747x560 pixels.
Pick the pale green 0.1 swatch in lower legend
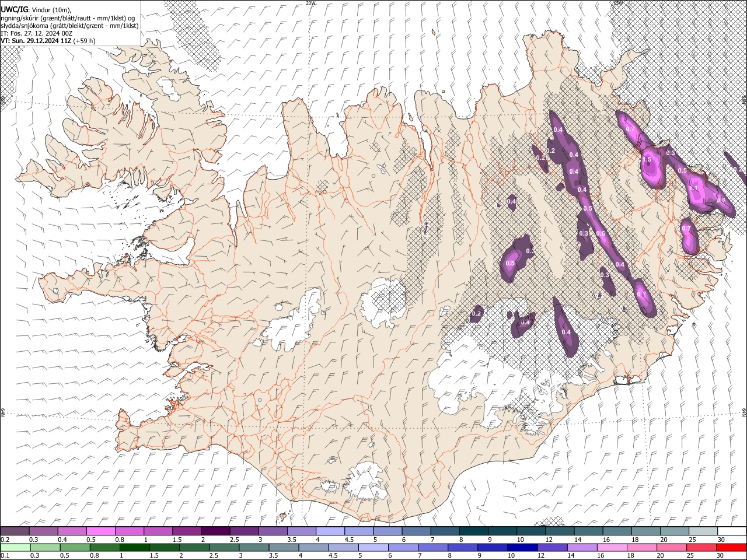pyautogui.click(x=15, y=548)
